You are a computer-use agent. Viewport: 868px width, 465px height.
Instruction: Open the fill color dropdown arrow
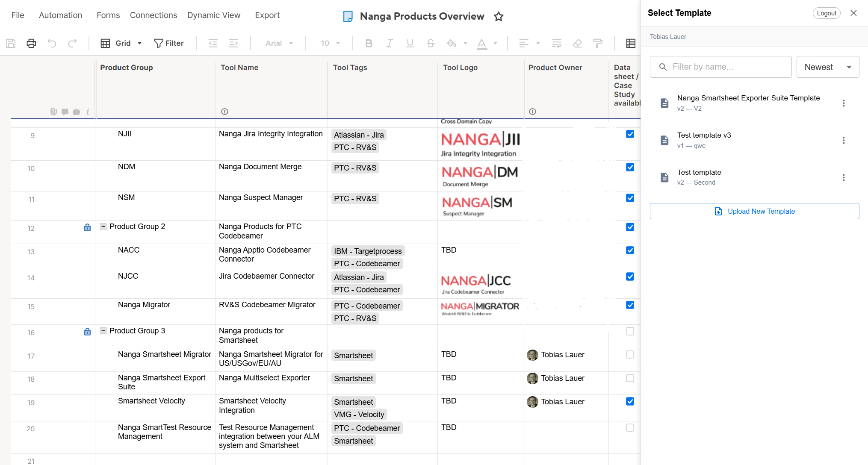[465, 43]
